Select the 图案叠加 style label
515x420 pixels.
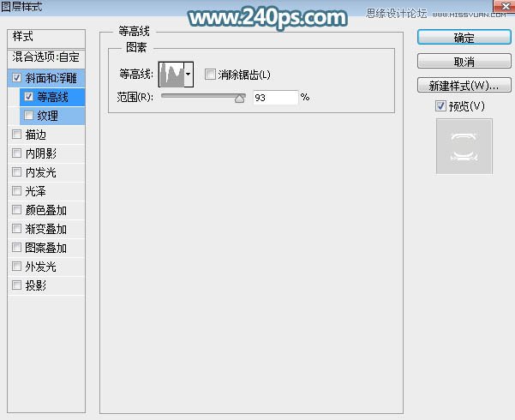tap(46, 248)
